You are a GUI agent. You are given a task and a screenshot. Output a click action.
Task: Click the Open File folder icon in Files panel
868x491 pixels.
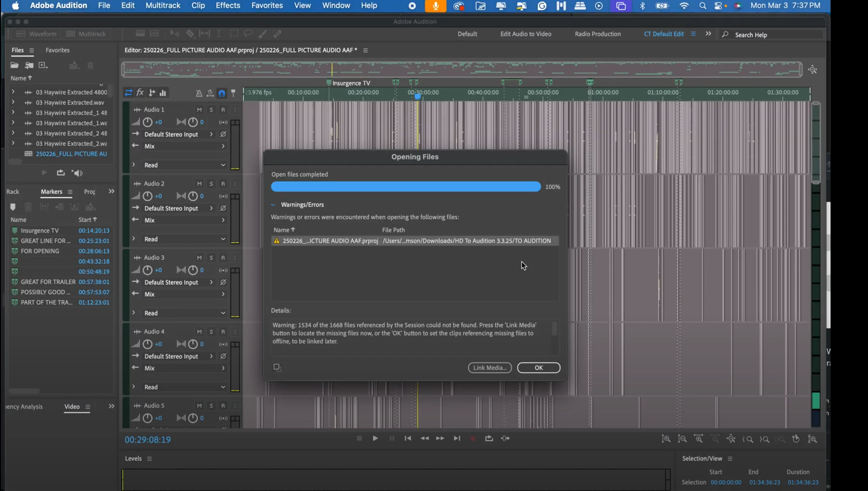click(x=14, y=65)
